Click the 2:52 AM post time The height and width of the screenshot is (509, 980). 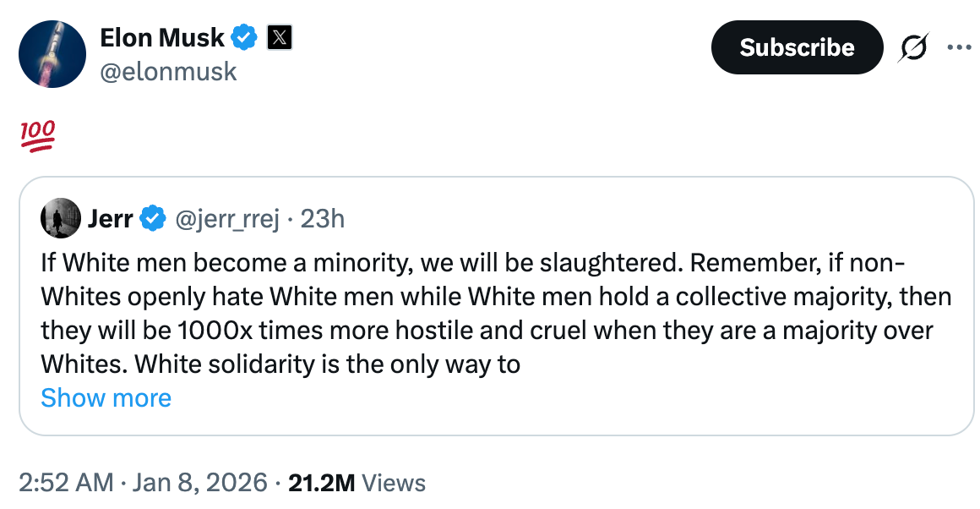pyautogui.click(x=66, y=483)
